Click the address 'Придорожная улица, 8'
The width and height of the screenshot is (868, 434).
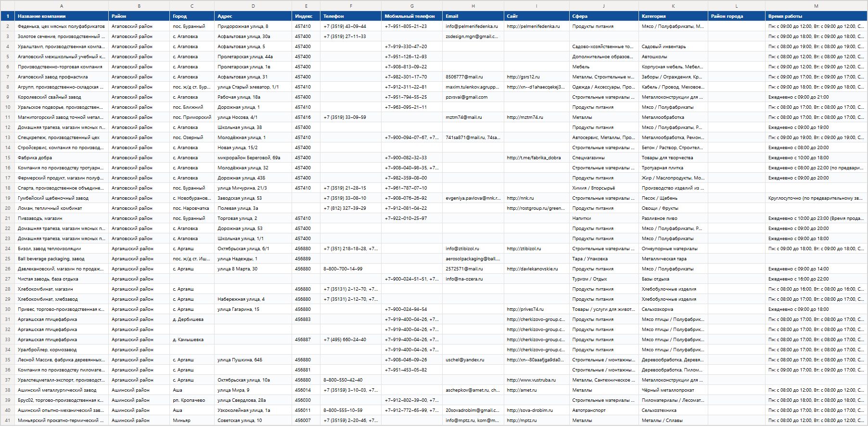tap(253, 26)
